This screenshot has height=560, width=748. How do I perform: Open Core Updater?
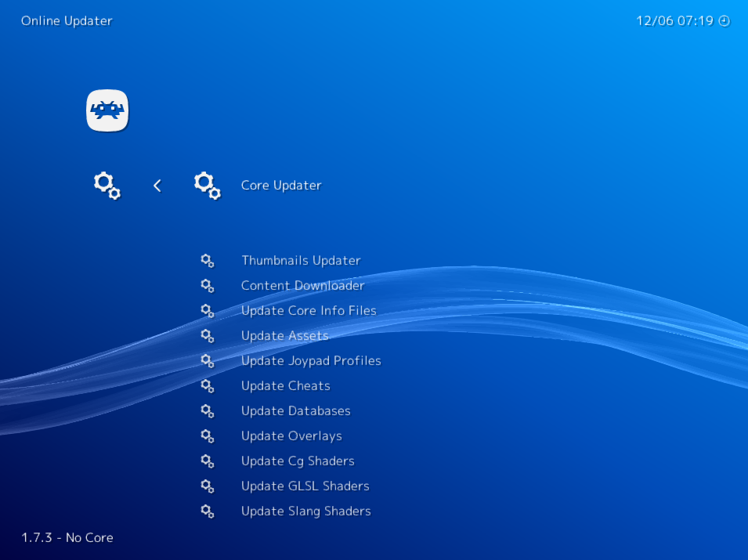pos(281,185)
